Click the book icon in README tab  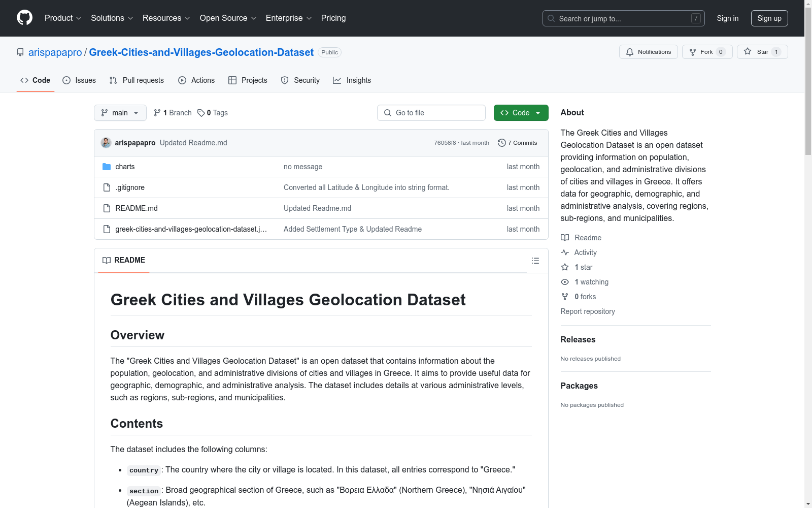tap(107, 260)
